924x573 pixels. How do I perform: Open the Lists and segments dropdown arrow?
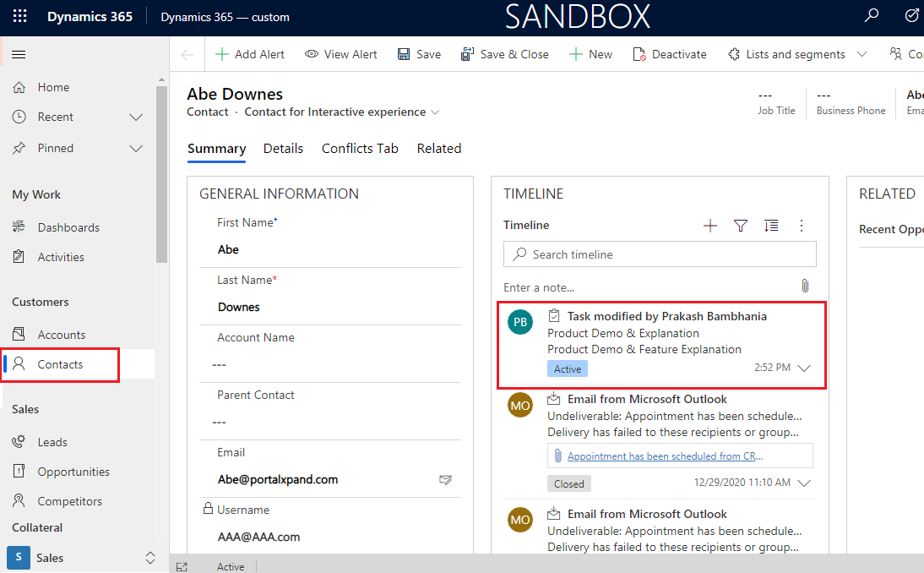tap(861, 54)
